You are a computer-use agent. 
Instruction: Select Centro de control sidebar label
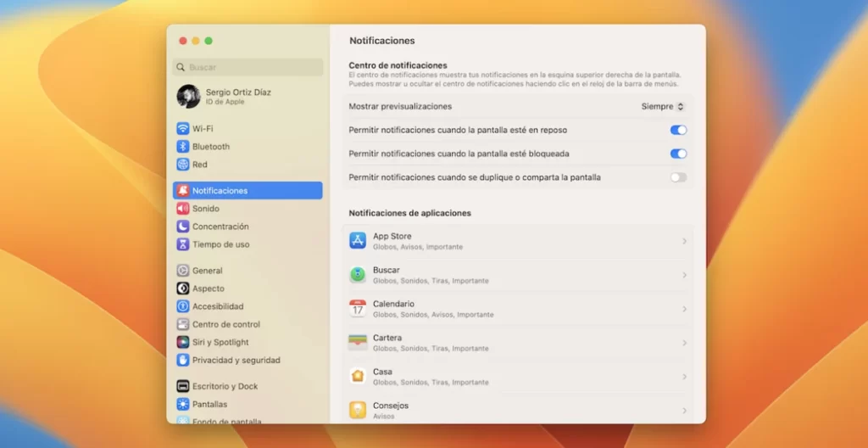pyautogui.click(x=226, y=324)
